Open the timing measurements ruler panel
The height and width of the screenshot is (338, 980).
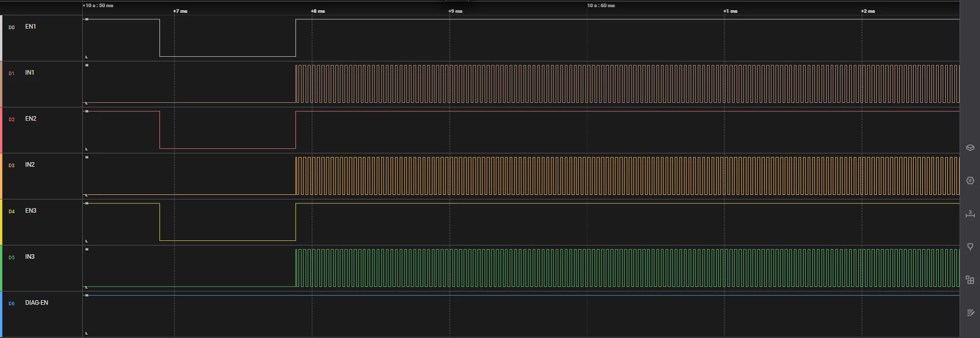[x=970, y=214]
